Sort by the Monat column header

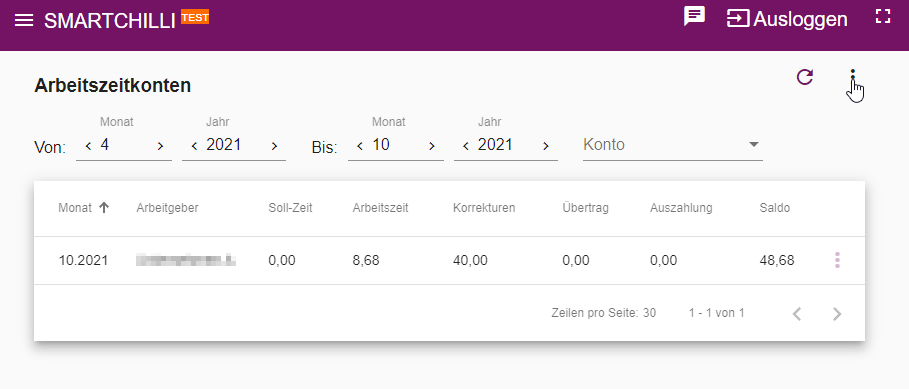pyautogui.click(x=83, y=208)
